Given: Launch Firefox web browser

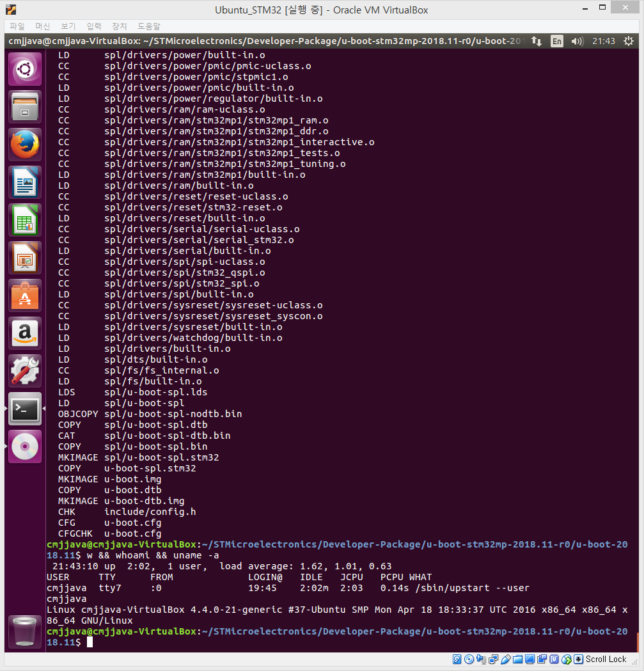Looking at the screenshot, I should click(25, 144).
